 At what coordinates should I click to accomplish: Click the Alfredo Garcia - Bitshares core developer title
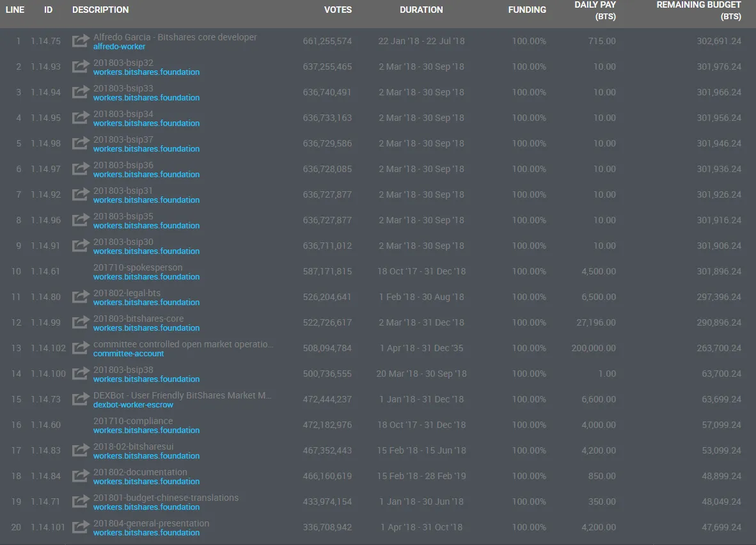pyautogui.click(x=175, y=37)
